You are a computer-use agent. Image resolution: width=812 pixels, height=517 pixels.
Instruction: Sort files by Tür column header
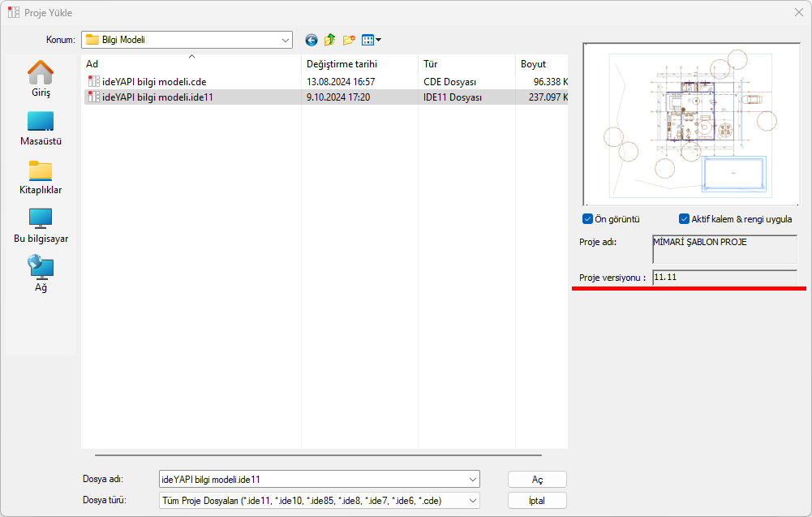coord(430,64)
